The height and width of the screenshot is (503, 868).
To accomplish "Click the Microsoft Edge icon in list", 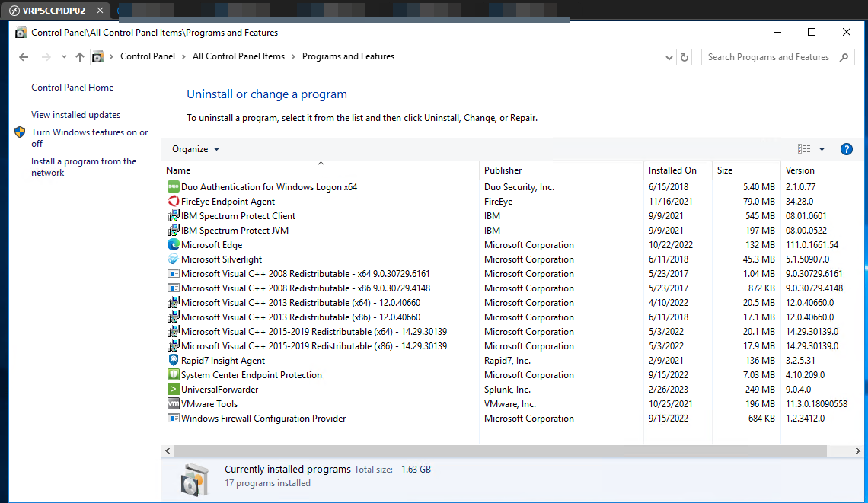I will coord(174,244).
